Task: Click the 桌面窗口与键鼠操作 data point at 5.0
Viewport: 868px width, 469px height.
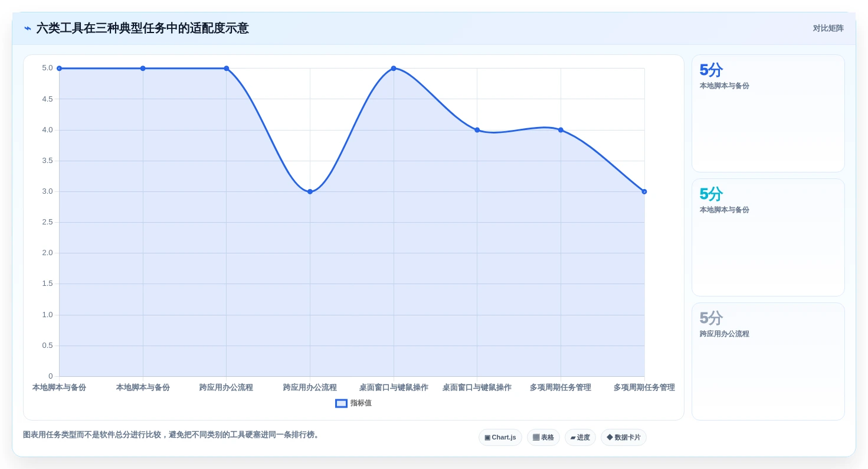Action: 394,69
